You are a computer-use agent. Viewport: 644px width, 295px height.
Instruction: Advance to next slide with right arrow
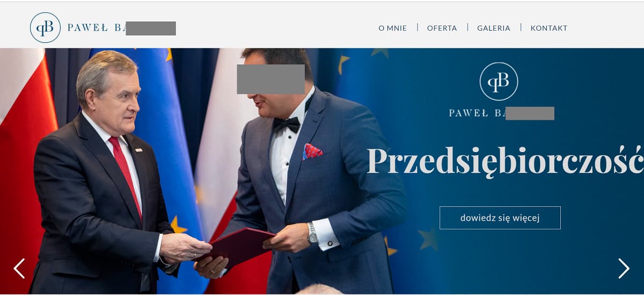point(624,268)
